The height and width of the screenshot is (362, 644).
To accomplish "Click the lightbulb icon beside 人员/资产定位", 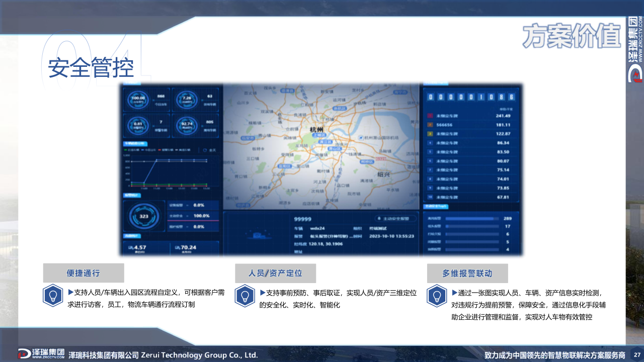I will click(x=245, y=296).
